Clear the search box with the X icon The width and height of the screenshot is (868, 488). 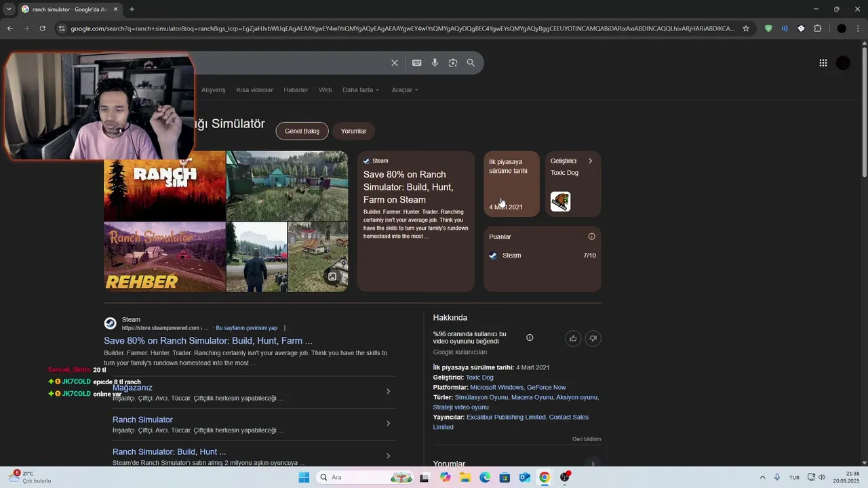pyautogui.click(x=395, y=62)
